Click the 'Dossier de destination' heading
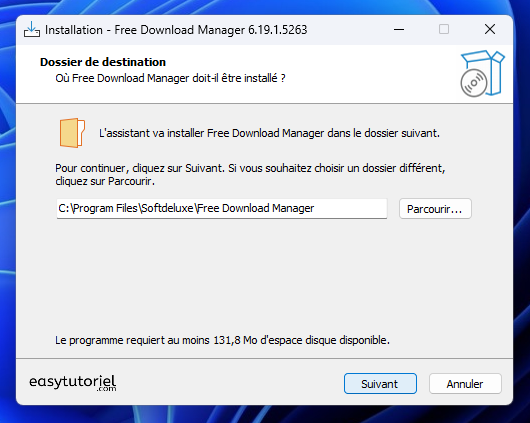Viewport: 530px width, 423px height. point(103,62)
